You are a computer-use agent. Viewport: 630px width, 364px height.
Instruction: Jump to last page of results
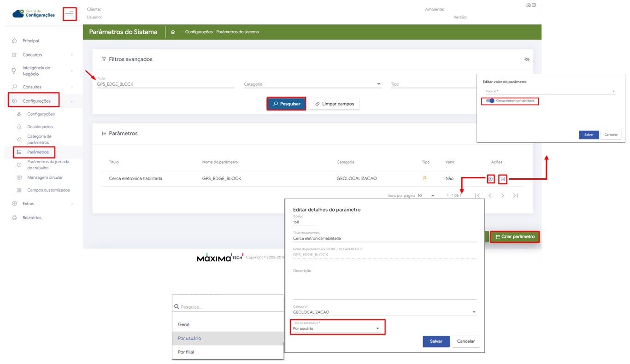pyautogui.click(x=515, y=196)
